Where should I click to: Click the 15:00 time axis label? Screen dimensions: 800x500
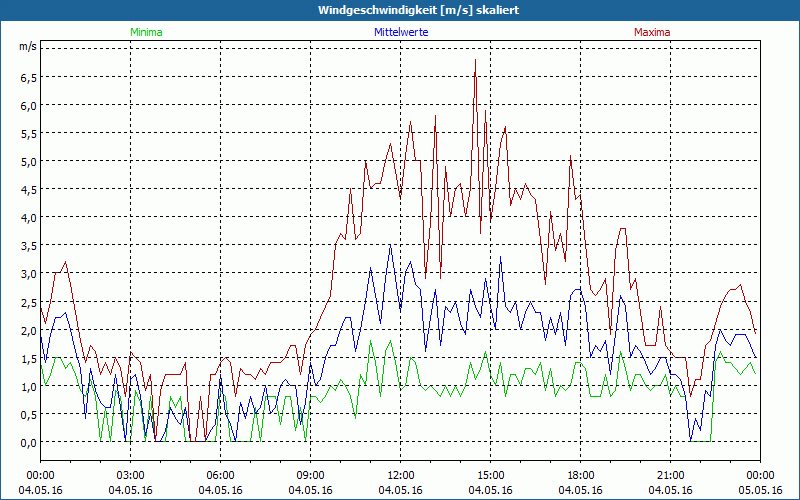pos(490,475)
